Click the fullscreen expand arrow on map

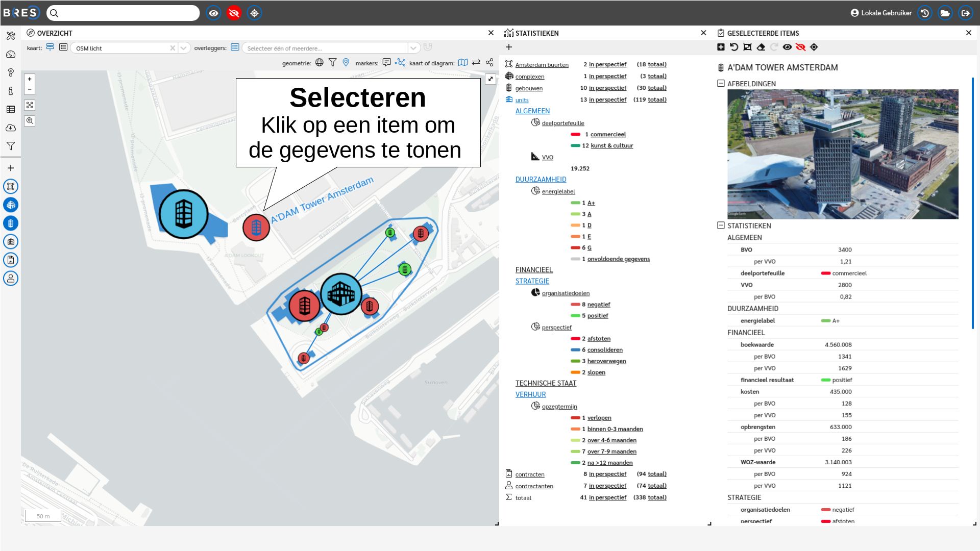490,79
